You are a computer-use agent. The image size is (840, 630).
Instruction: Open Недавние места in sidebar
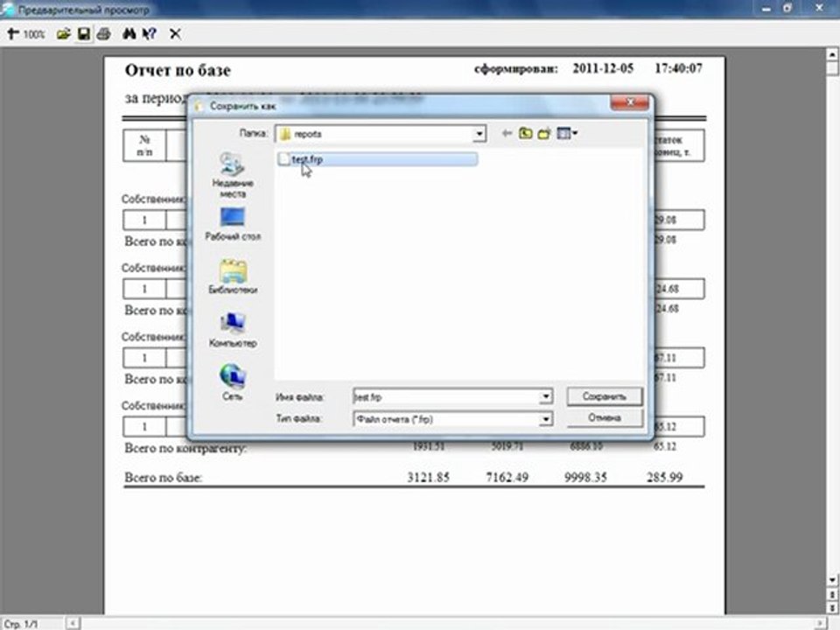(233, 175)
